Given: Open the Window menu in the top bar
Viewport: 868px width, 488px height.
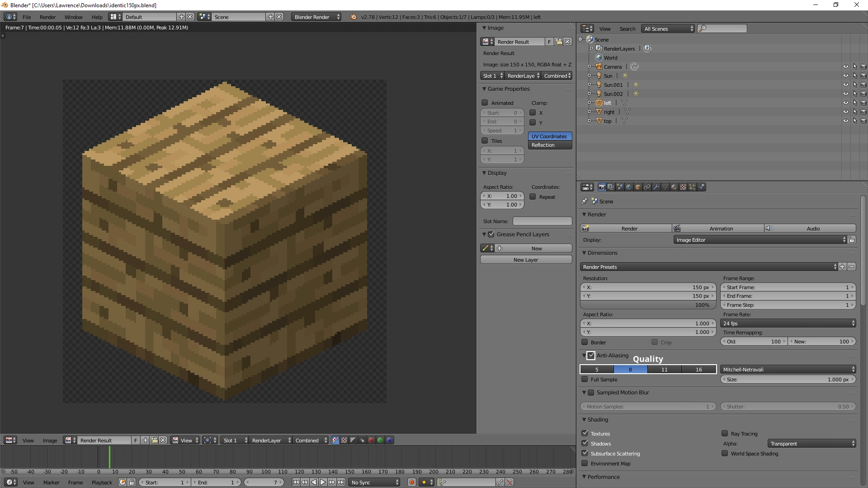Looking at the screenshot, I should point(73,17).
